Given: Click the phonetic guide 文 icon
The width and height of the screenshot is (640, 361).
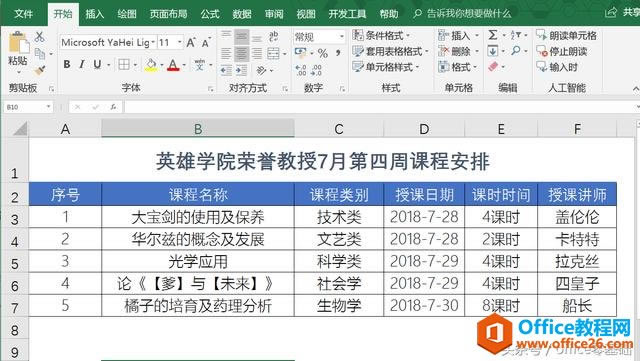Looking at the screenshot, I should (x=200, y=64).
